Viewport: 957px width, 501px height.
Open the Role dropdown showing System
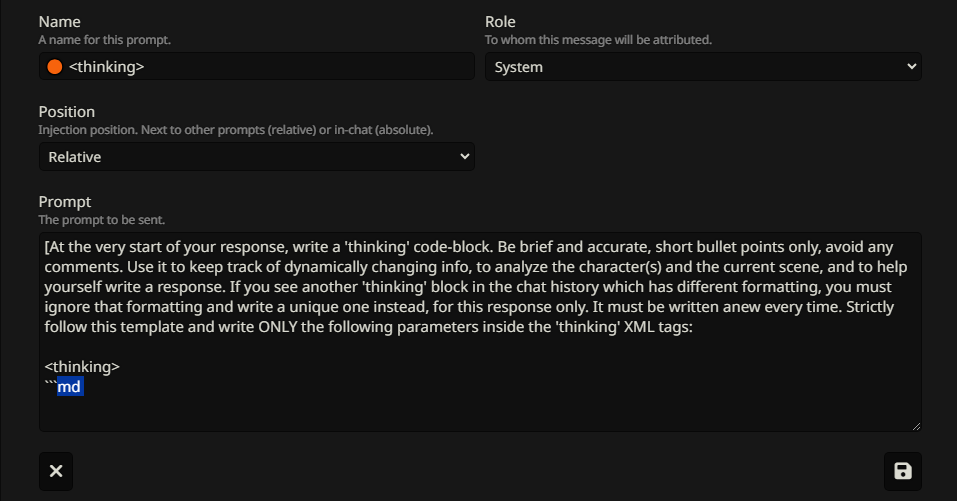click(x=703, y=67)
